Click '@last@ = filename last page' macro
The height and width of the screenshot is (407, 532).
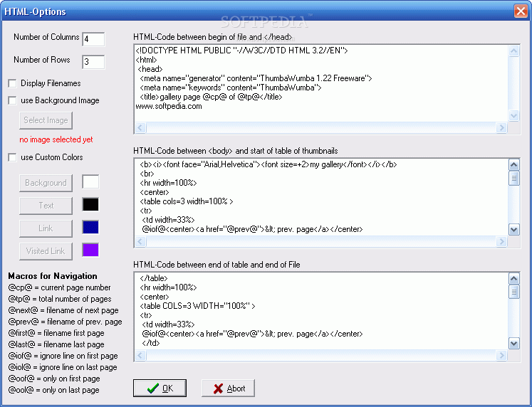click(56, 344)
